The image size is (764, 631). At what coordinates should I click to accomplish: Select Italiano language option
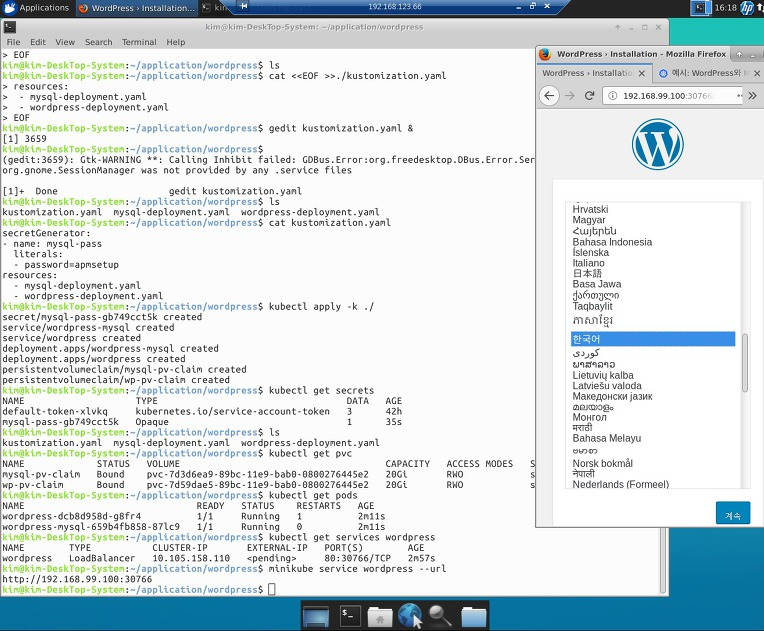coord(588,263)
